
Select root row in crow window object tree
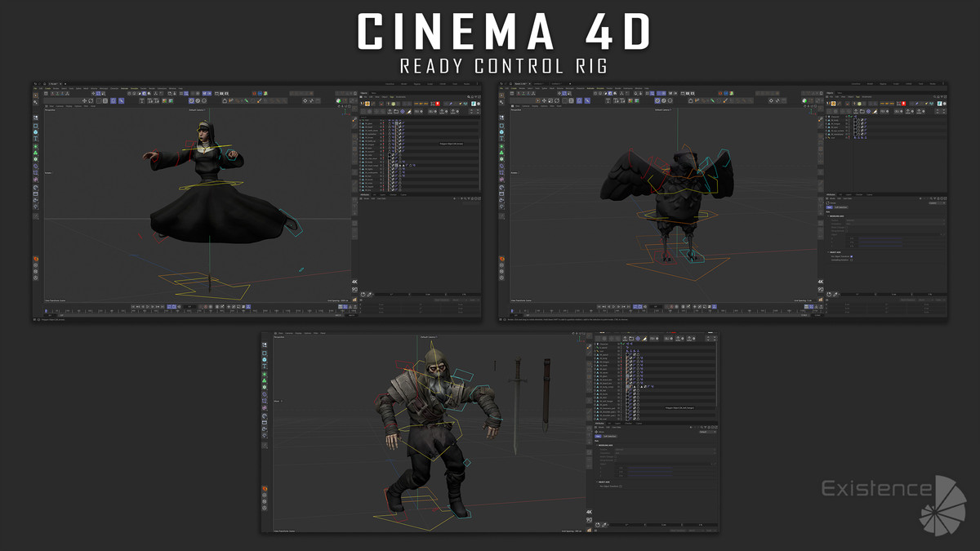884,137
